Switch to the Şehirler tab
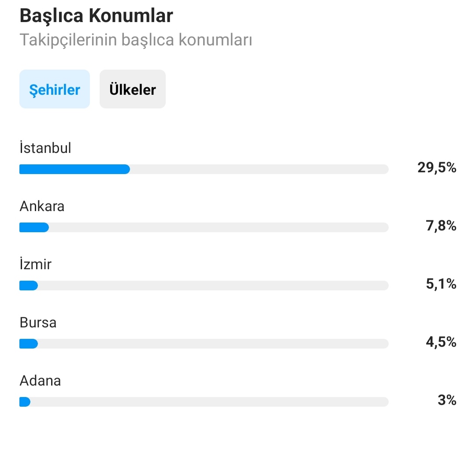 click(55, 89)
